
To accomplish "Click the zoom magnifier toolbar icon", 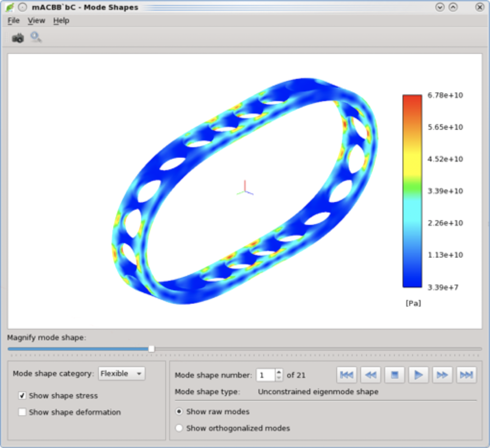I will (x=36, y=37).
